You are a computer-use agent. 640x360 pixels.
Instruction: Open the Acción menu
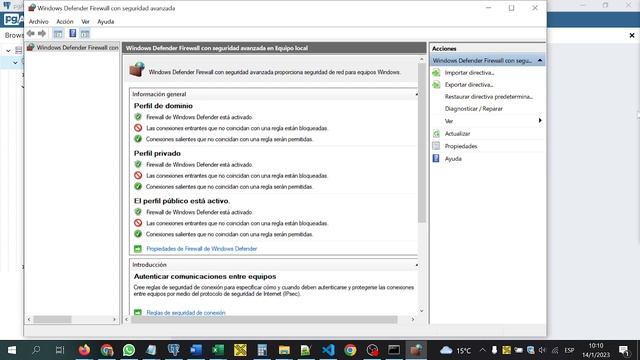pyautogui.click(x=64, y=22)
